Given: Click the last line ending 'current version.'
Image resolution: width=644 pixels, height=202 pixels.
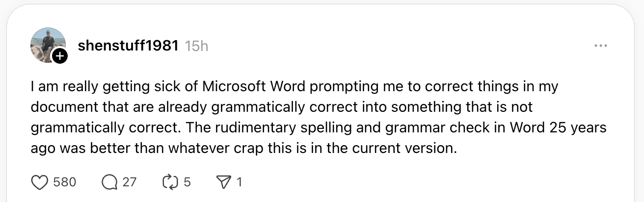Looking at the screenshot, I should 243,148.
